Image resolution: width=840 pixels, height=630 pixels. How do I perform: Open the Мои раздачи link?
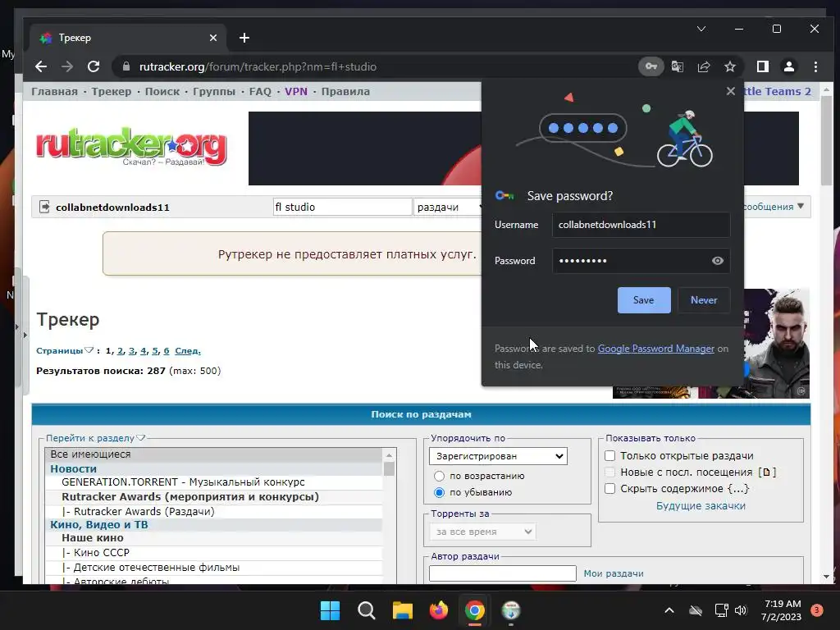pos(614,573)
